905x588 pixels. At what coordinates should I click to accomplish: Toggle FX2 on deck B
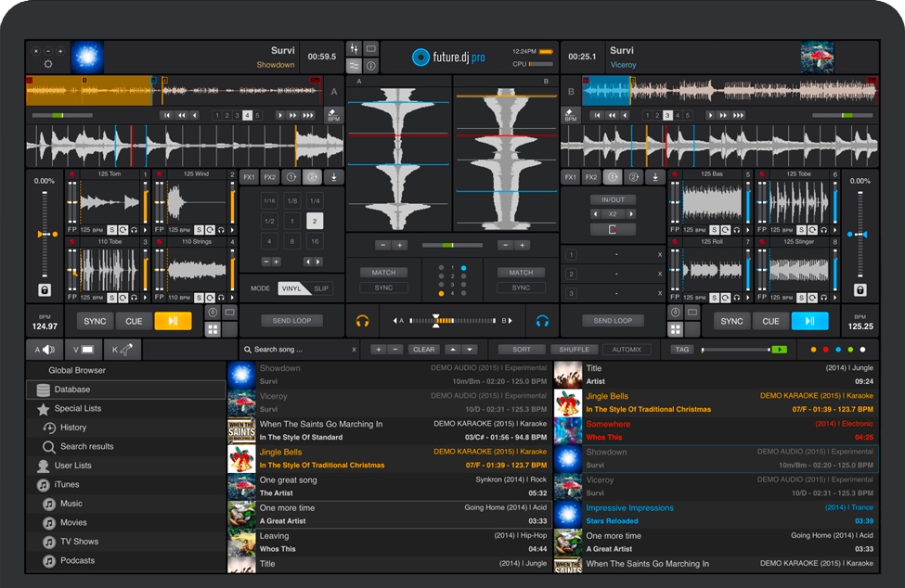[591, 177]
